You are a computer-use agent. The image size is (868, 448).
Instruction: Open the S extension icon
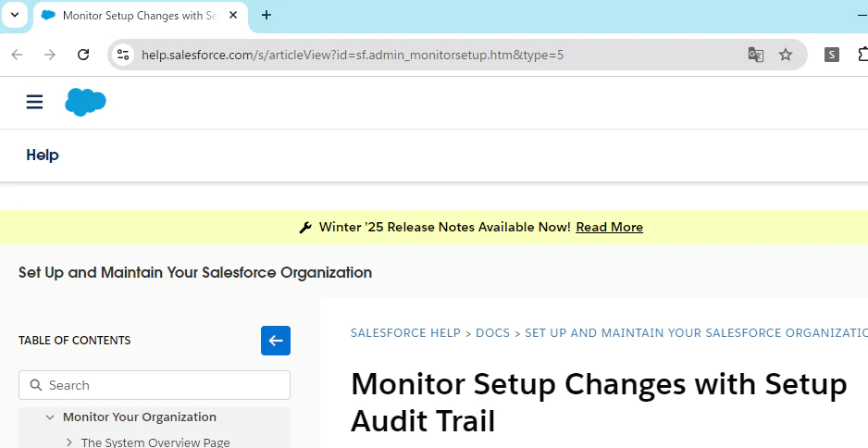(832, 55)
